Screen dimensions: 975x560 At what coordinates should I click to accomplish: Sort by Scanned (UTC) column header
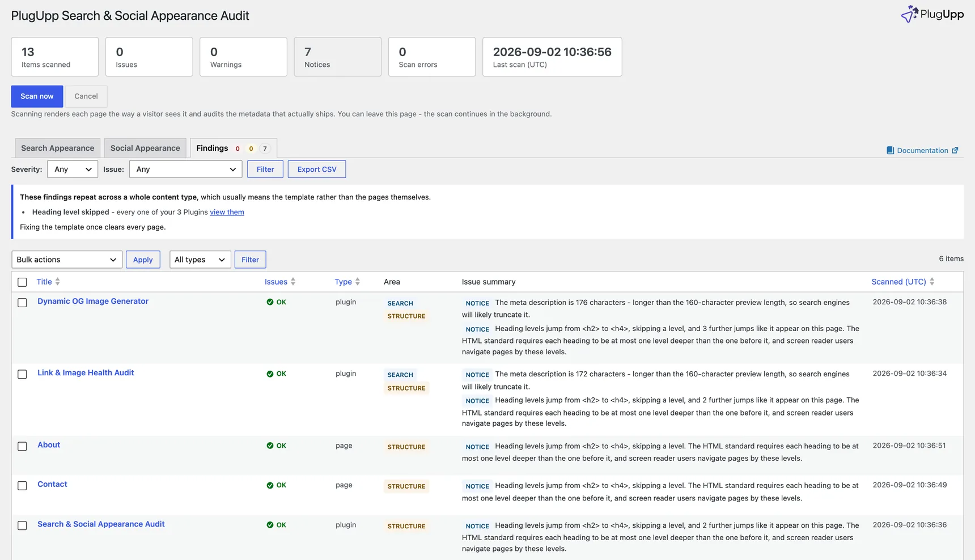coord(898,282)
